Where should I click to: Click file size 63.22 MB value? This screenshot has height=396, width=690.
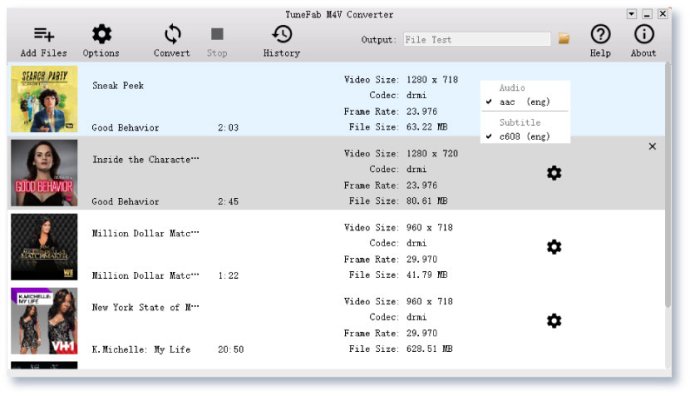tap(427, 127)
